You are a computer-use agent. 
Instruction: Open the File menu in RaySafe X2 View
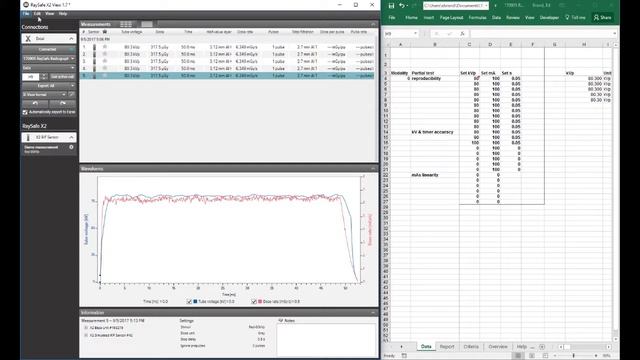26,13
